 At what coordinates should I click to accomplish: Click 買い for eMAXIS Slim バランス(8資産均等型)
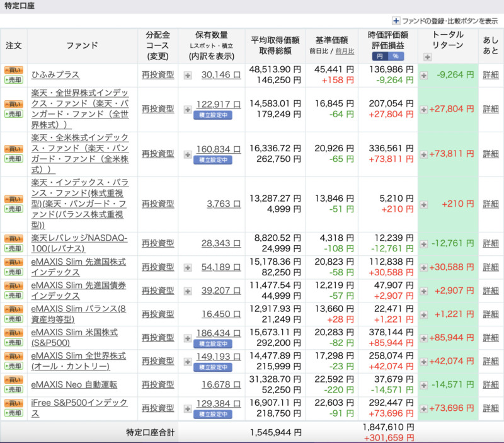[x=14, y=309]
